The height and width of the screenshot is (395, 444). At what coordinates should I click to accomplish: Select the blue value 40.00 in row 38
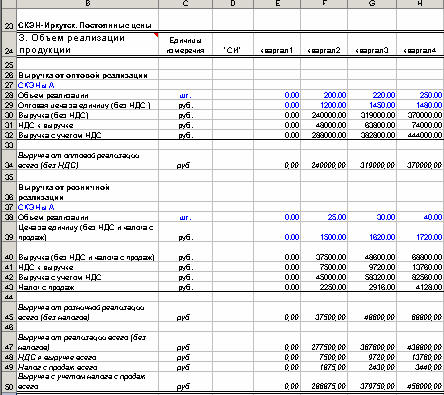(433, 217)
